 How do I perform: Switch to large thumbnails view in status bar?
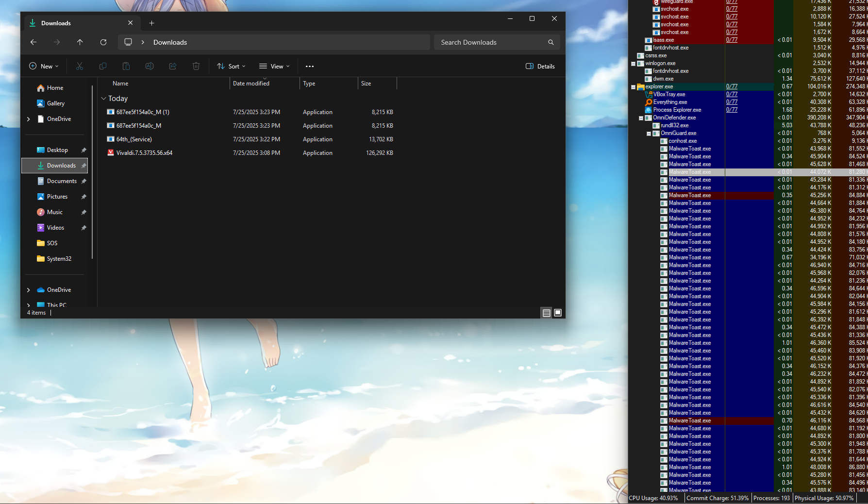coord(558,313)
